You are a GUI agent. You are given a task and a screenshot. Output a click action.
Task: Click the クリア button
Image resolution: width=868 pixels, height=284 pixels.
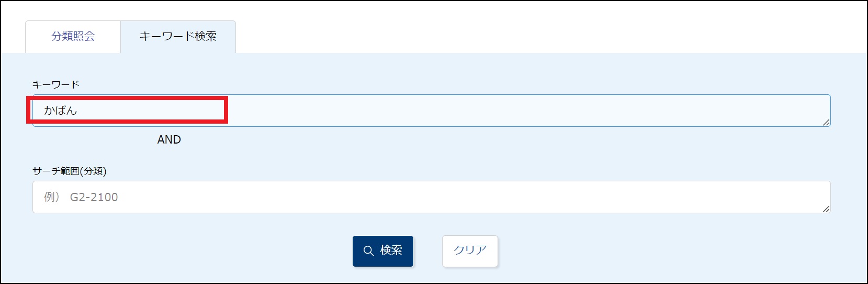click(470, 251)
